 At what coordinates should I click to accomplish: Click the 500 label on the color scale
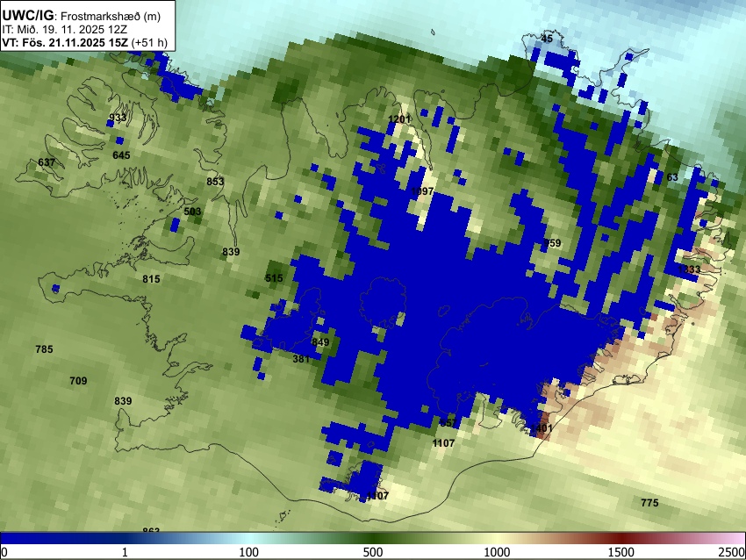373,552
